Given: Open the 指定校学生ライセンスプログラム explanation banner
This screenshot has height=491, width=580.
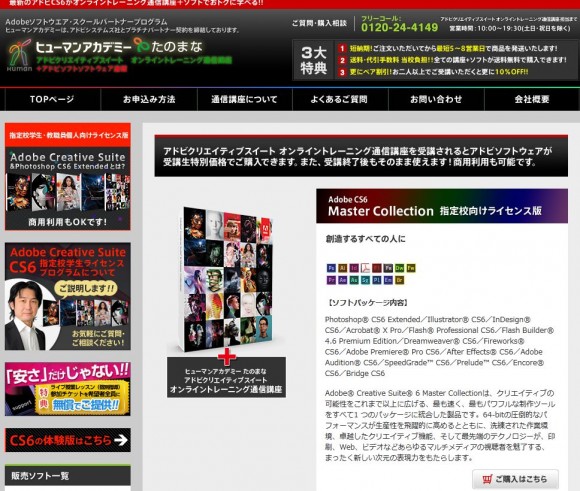Looking at the screenshot, I should [x=68, y=296].
